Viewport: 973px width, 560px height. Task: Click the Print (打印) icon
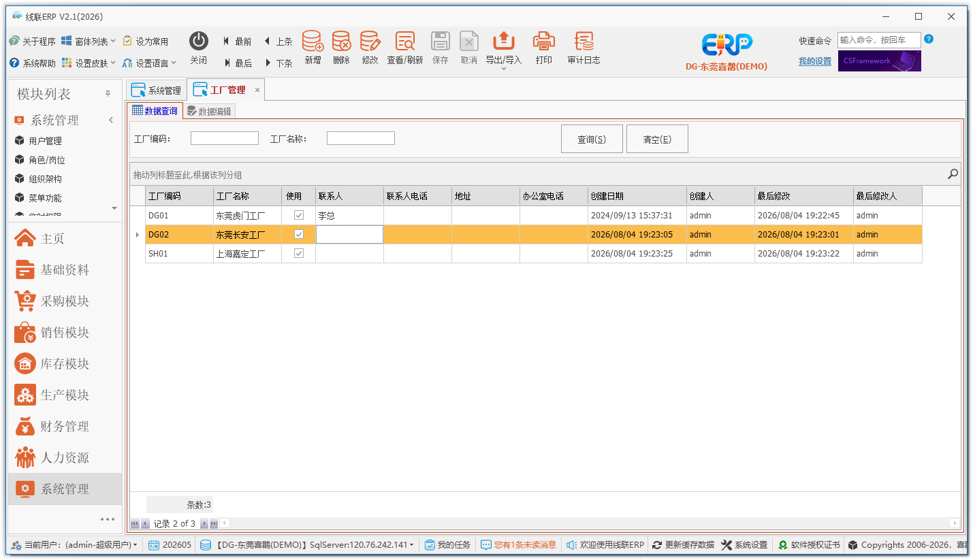click(544, 42)
